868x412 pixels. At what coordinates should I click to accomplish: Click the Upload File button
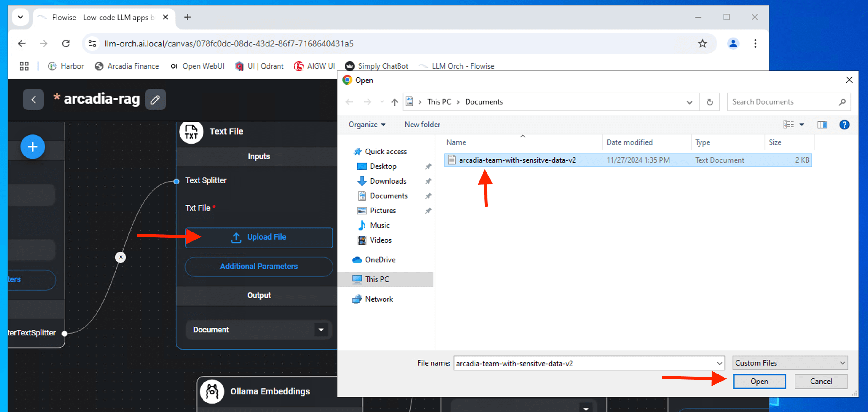[x=258, y=237]
